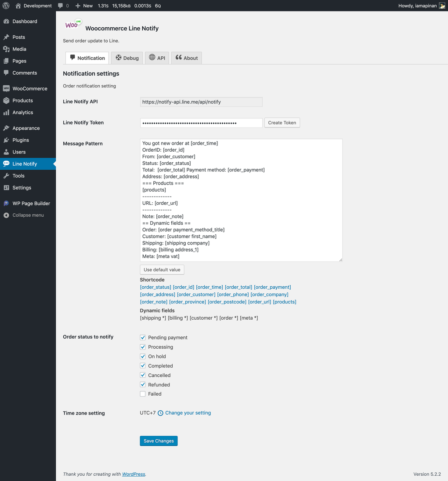Click the WordPress logo in the admin bar
The width and height of the screenshot is (448, 481).
[6, 6]
